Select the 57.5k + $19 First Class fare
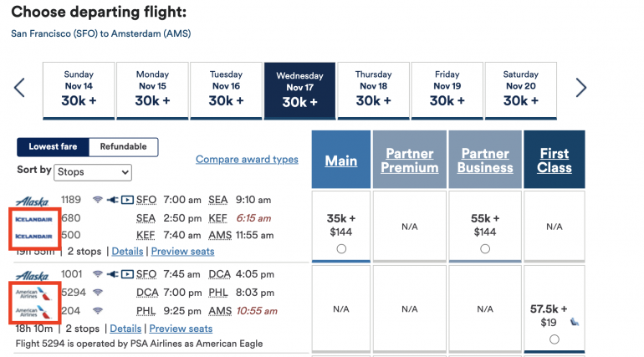 coord(555,339)
